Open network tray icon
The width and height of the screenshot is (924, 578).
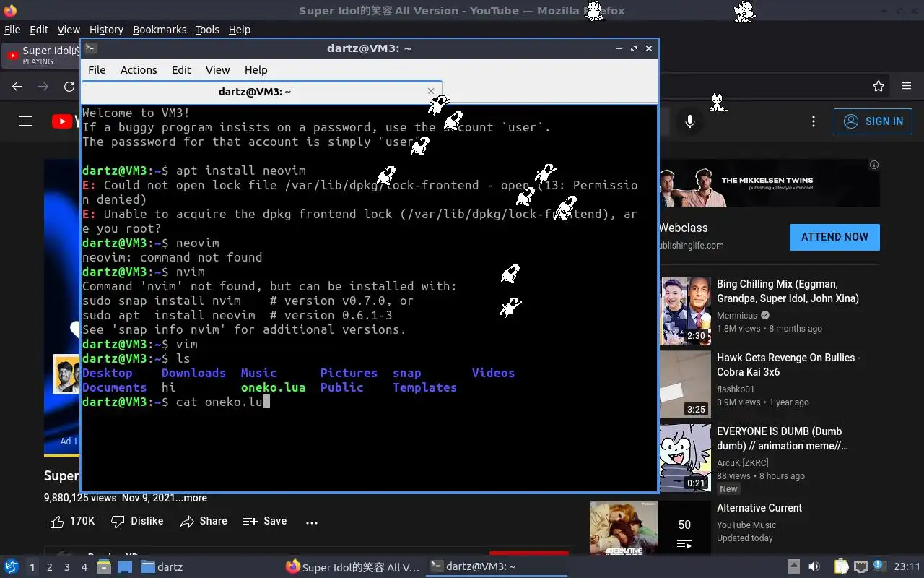(860, 567)
